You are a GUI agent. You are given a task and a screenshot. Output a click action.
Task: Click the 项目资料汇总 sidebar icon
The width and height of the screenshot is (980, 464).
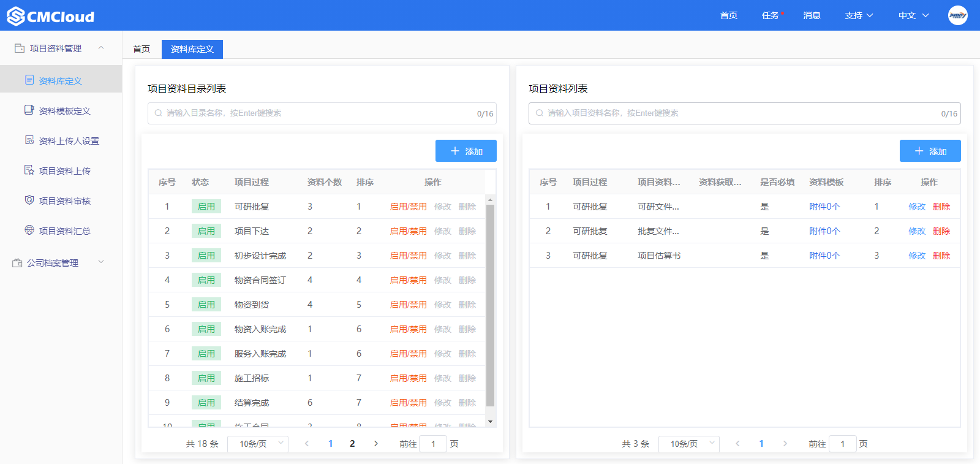pyautogui.click(x=29, y=230)
